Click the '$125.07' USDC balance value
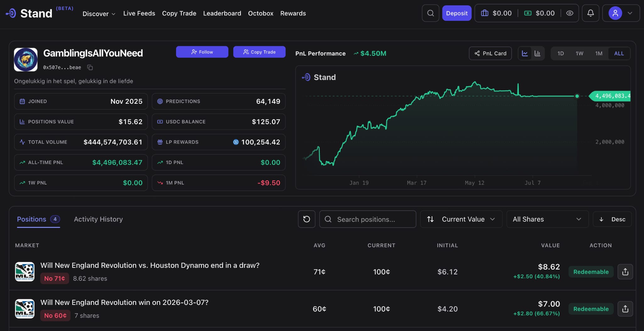 (x=266, y=122)
